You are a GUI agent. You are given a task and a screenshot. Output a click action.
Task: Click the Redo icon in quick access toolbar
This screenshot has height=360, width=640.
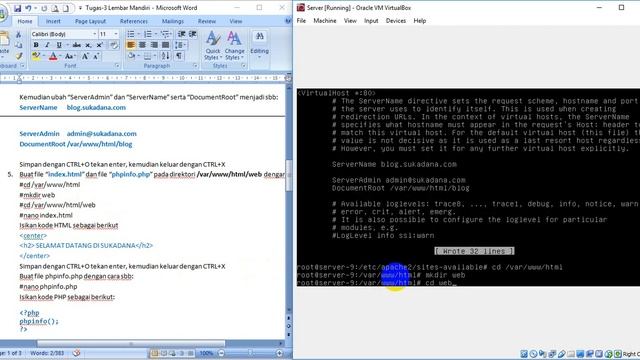tap(44, 8)
